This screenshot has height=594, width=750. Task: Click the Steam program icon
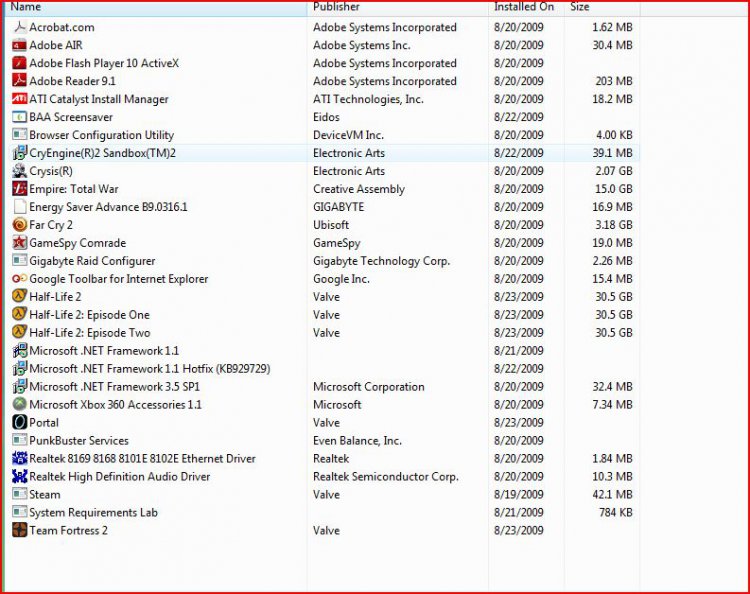pyautogui.click(x=20, y=495)
